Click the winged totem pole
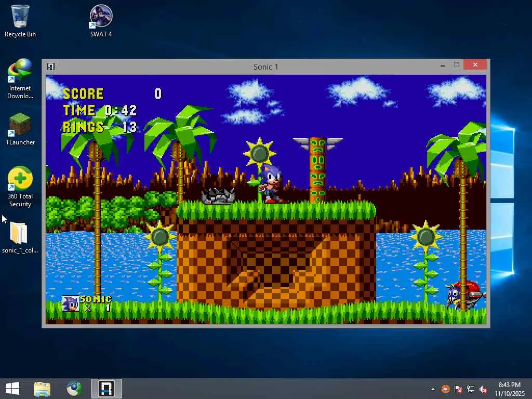 317,170
